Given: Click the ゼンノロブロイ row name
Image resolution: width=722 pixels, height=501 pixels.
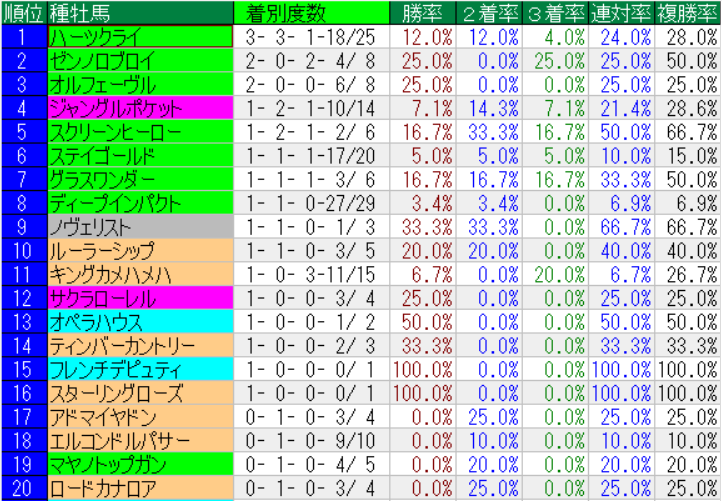Looking at the screenshot, I should (x=140, y=60).
